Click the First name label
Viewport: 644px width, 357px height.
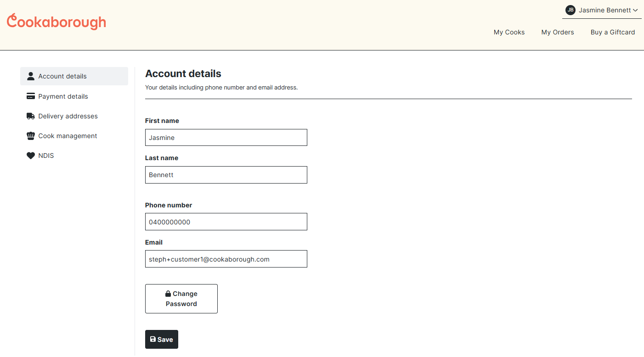point(162,121)
